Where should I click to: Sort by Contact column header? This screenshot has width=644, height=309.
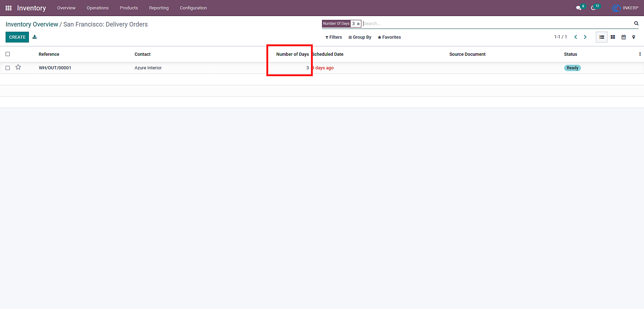[x=143, y=54]
